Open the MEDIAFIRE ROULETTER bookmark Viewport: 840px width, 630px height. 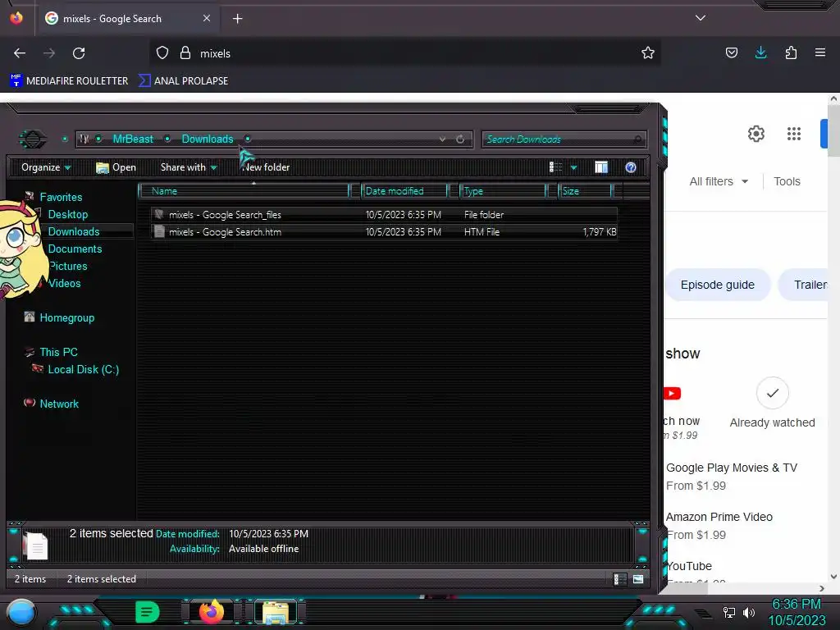click(69, 81)
